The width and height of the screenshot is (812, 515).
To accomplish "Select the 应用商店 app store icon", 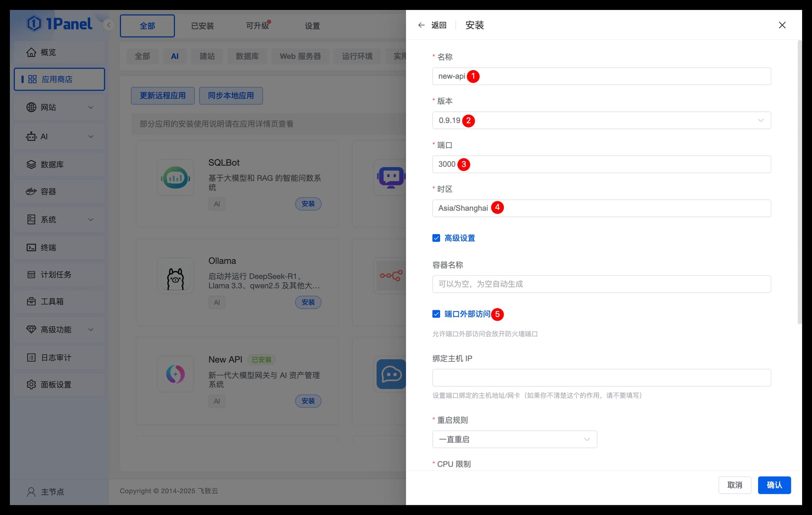I will click(33, 79).
